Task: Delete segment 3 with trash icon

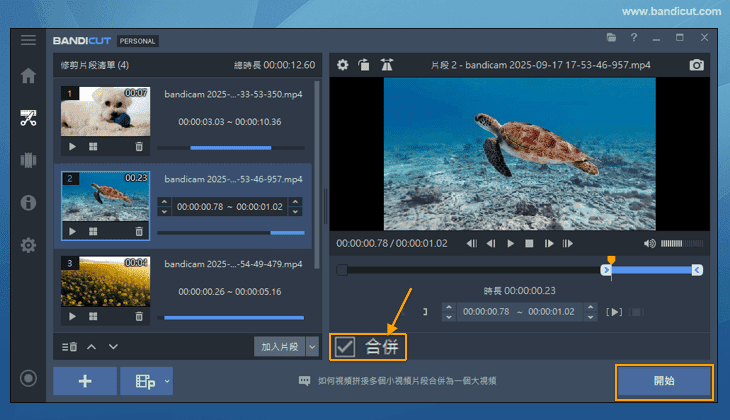Action: tap(139, 316)
